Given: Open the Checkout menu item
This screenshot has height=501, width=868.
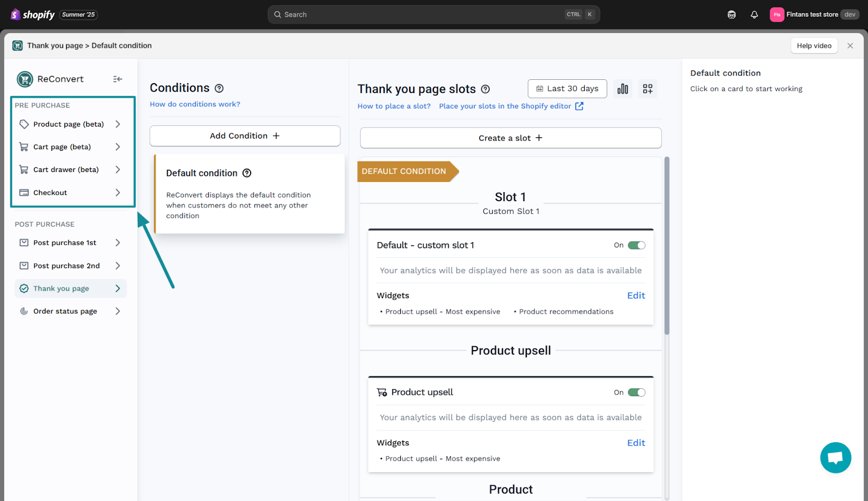Looking at the screenshot, I should coord(71,193).
